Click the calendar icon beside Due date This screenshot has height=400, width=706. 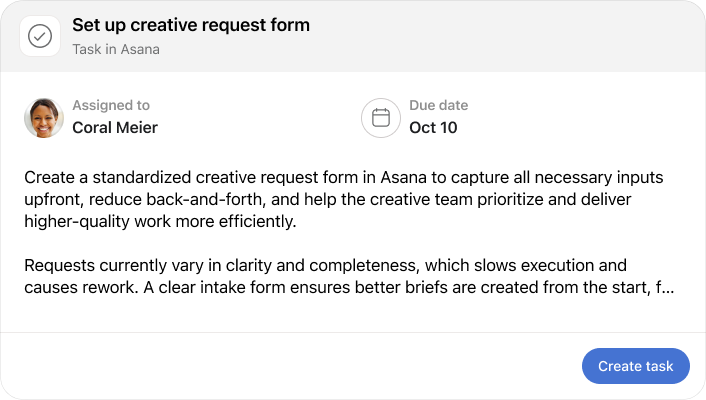(381, 117)
